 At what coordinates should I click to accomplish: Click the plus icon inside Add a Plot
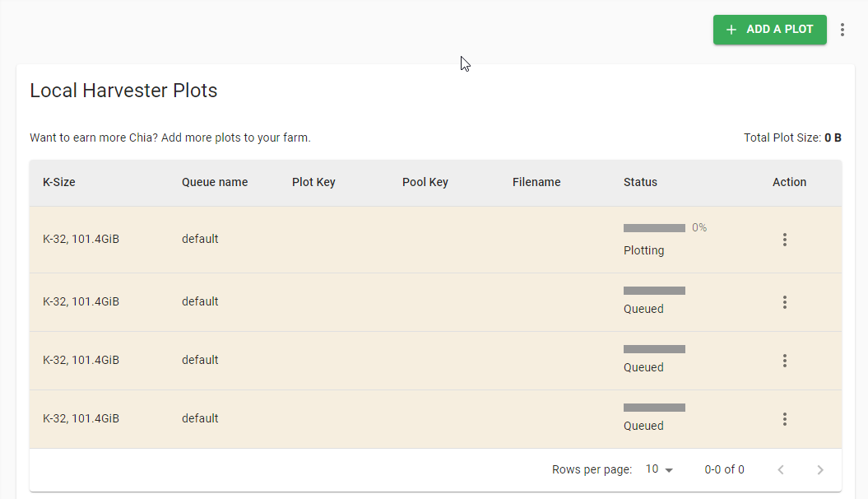click(x=731, y=30)
